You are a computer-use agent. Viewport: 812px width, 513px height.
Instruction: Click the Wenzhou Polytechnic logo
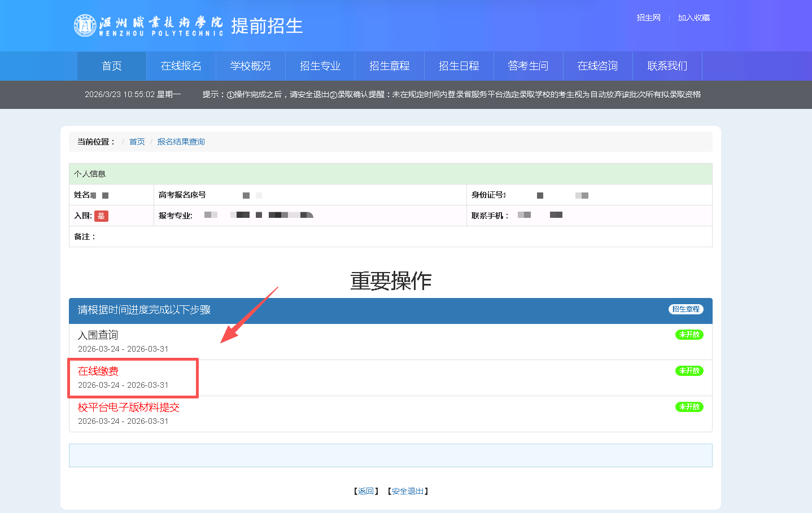pos(149,25)
